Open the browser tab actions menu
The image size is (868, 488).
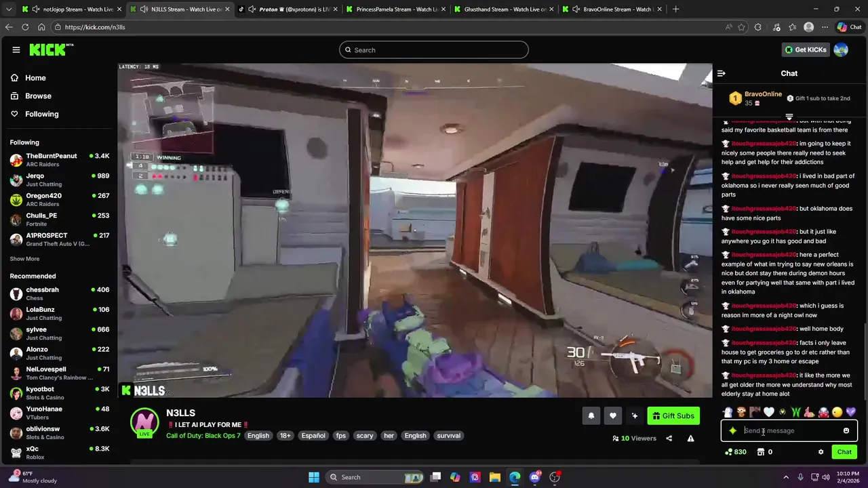coord(7,9)
